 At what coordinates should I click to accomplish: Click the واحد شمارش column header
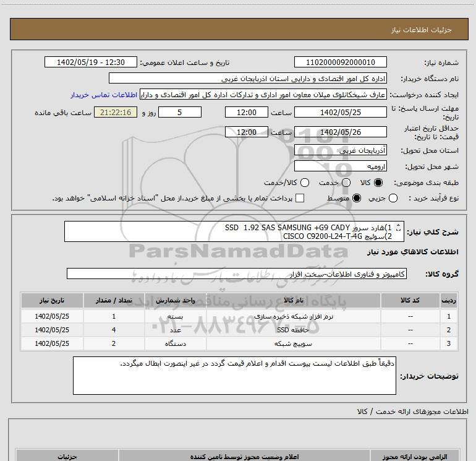tap(176, 301)
